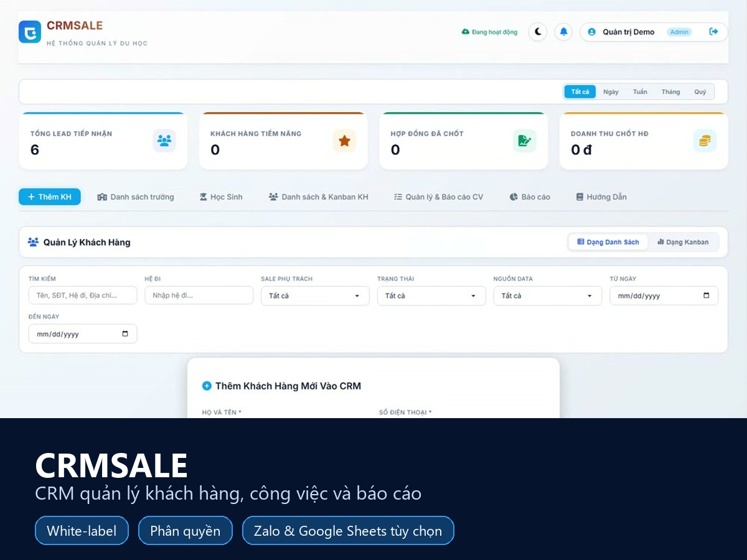The height and width of the screenshot is (560, 747).
Task: Click the star icon in Khách Hàng Tiềm Năng card
Action: point(344,141)
